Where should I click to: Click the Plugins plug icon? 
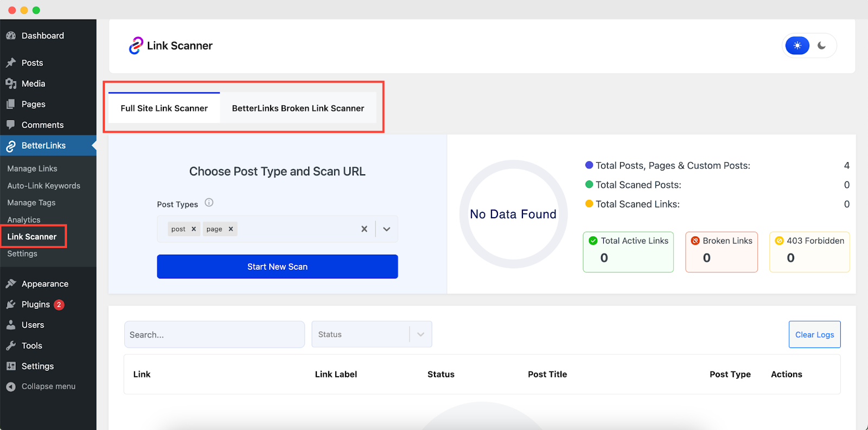click(11, 305)
